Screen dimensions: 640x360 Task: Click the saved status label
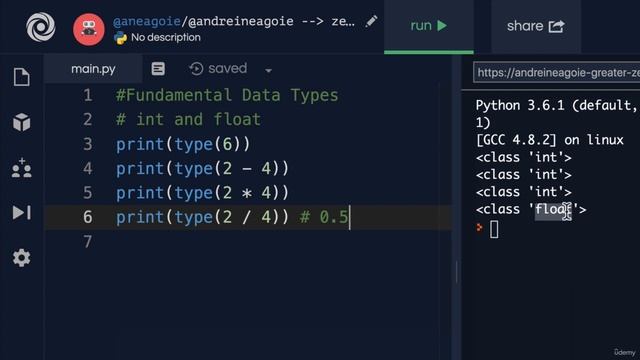point(227,68)
